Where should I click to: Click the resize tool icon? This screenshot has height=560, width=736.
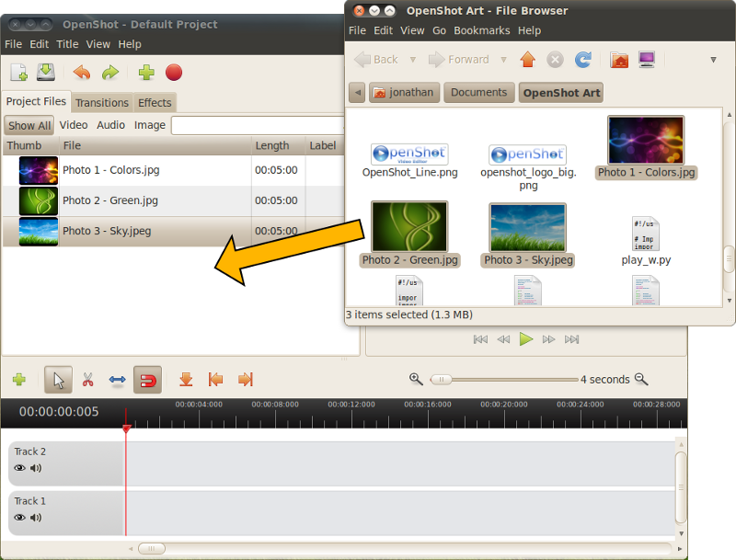118,379
